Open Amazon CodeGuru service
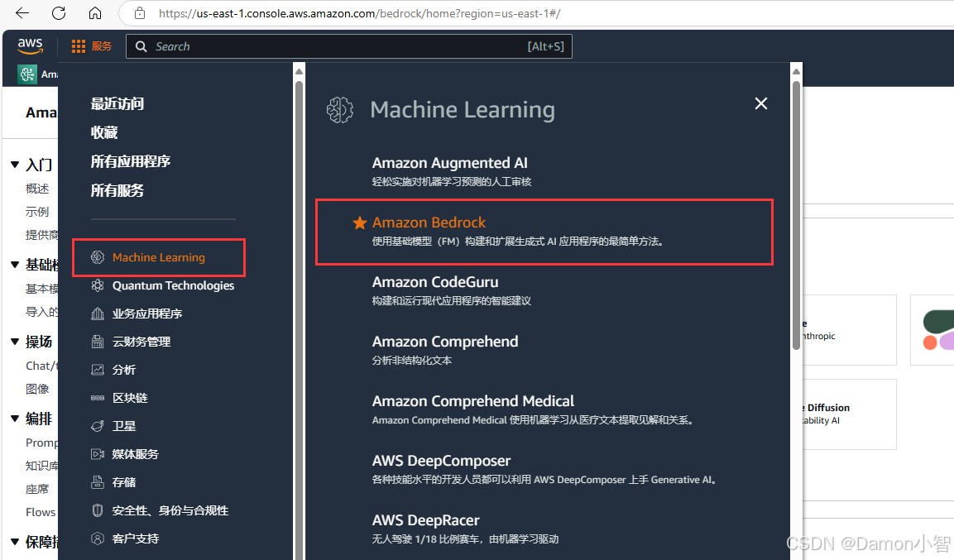Image resolution: width=954 pixels, height=560 pixels. coord(435,282)
